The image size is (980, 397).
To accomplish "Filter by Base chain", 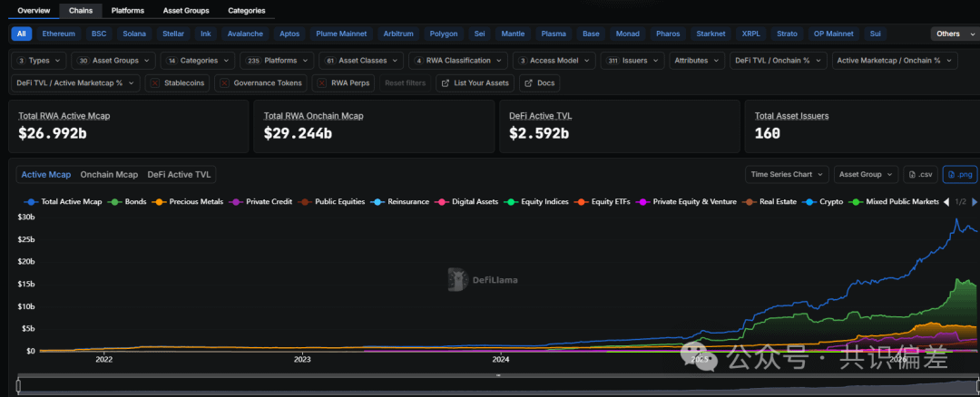I will 591,34.
